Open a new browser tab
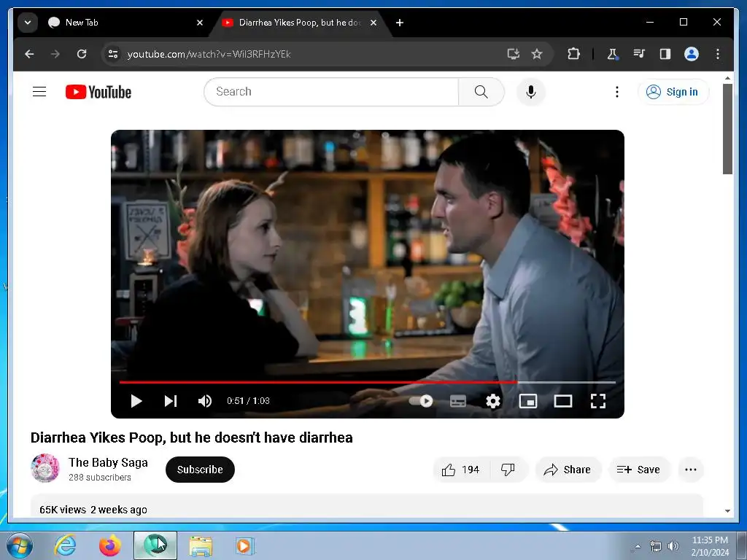 point(400,23)
